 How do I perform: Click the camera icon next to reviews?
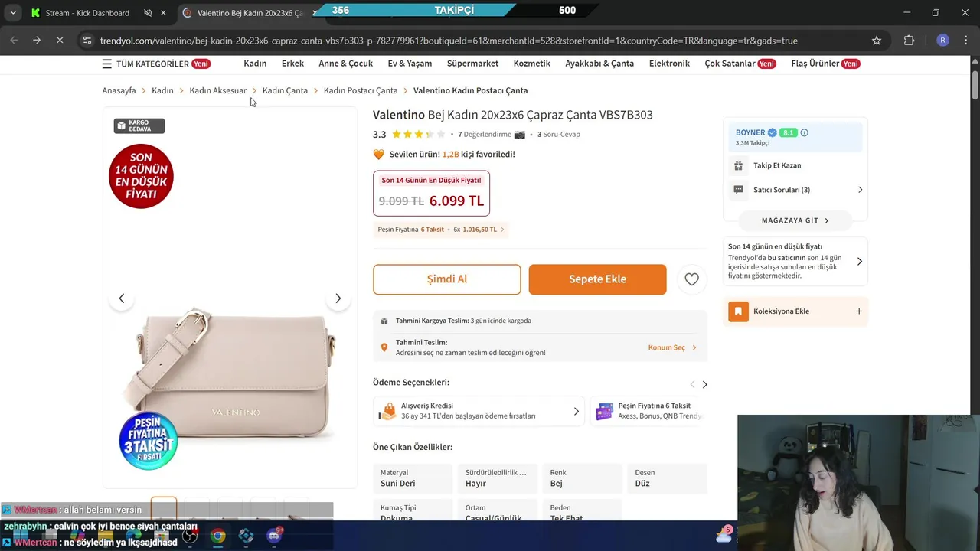[520, 135]
